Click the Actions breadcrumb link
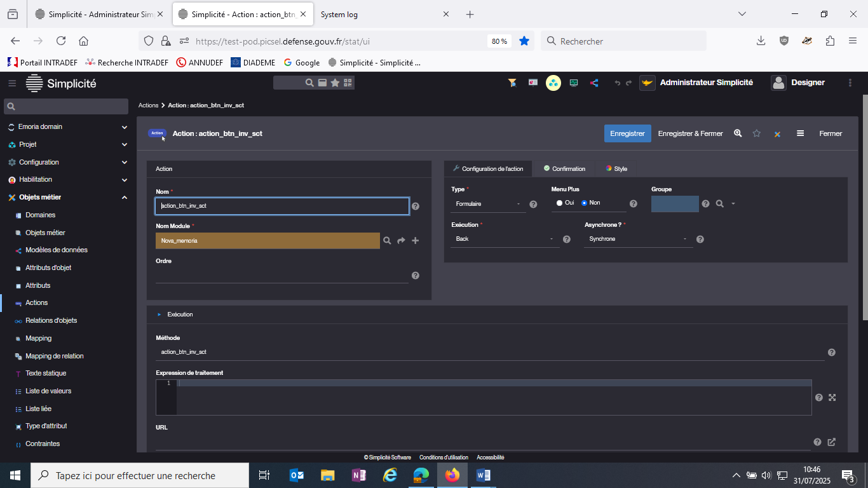This screenshot has width=868, height=488. tap(148, 105)
